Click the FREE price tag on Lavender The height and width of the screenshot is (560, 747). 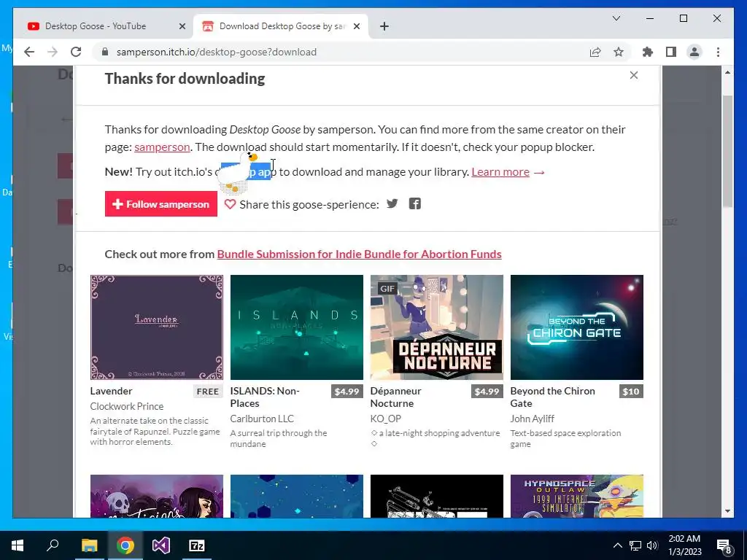point(208,392)
